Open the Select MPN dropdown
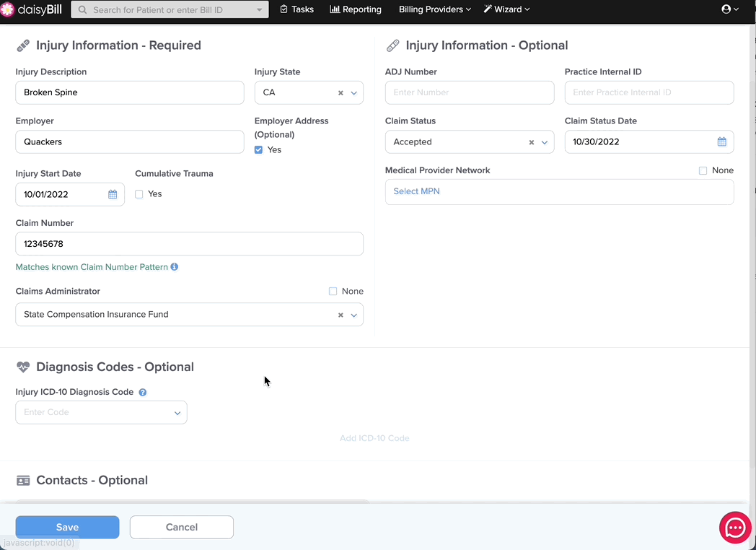The image size is (756, 550). click(x=559, y=191)
